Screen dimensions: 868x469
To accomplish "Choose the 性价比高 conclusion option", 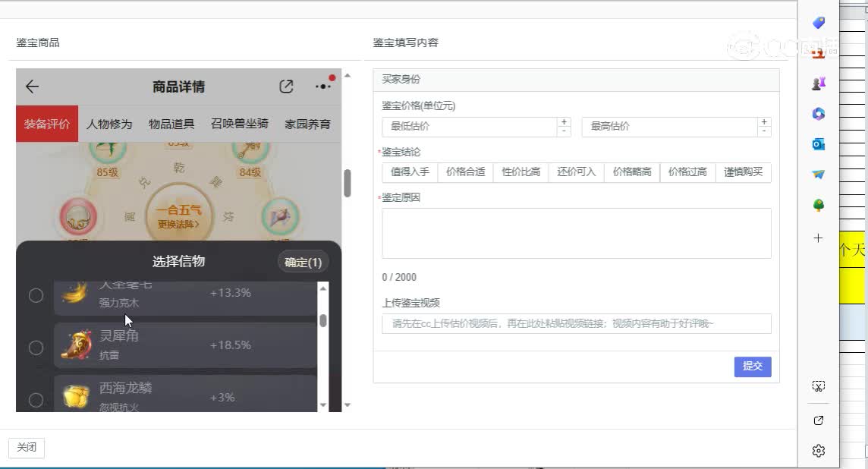I will [x=521, y=172].
